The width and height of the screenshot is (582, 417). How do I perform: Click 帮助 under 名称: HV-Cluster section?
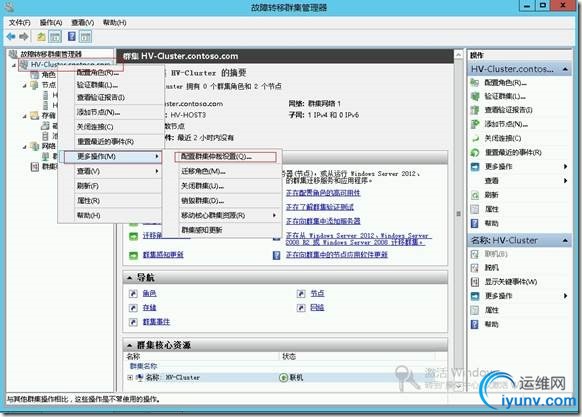(491, 324)
